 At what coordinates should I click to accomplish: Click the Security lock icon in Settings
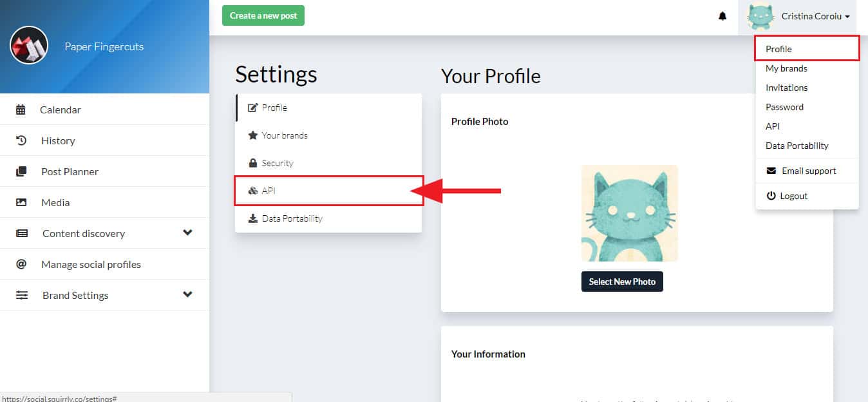(253, 163)
